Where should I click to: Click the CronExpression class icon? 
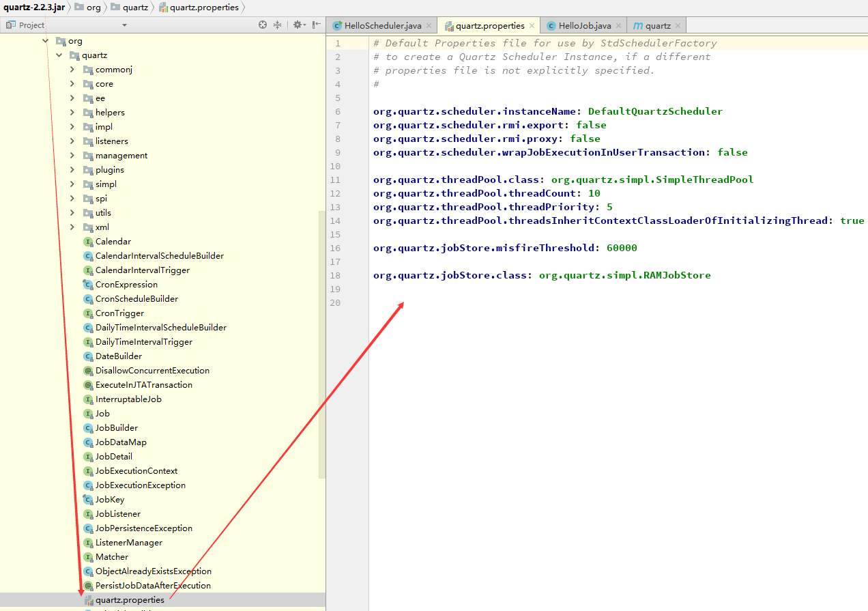tap(88, 285)
